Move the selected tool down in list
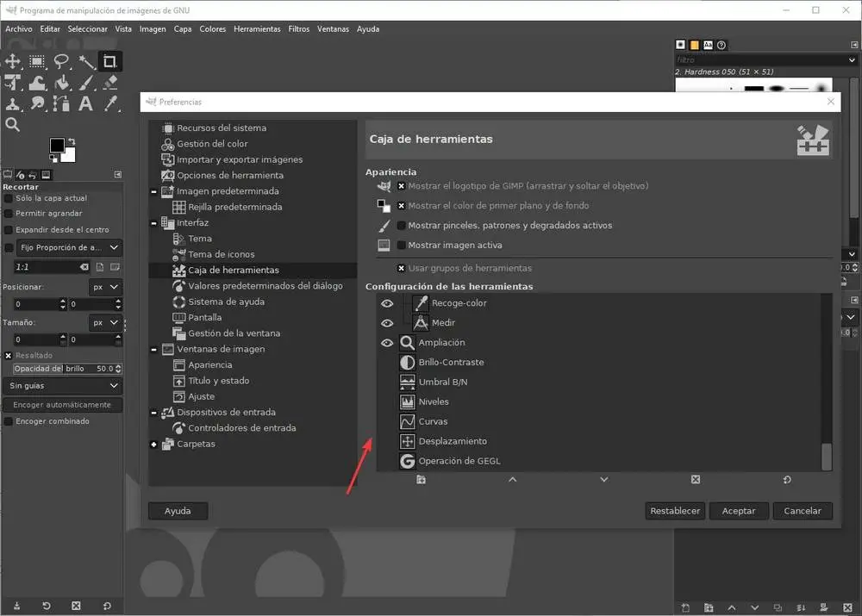 (x=604, y=480)
